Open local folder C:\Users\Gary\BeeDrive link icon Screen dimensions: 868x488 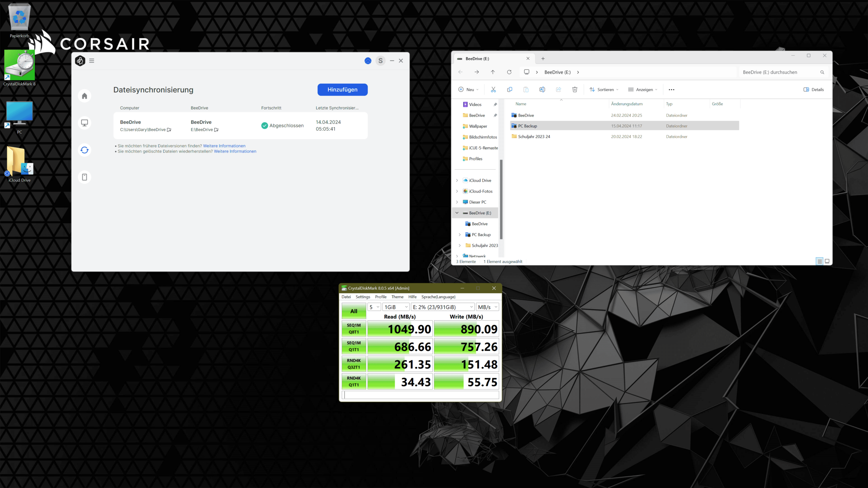point(169,130)
